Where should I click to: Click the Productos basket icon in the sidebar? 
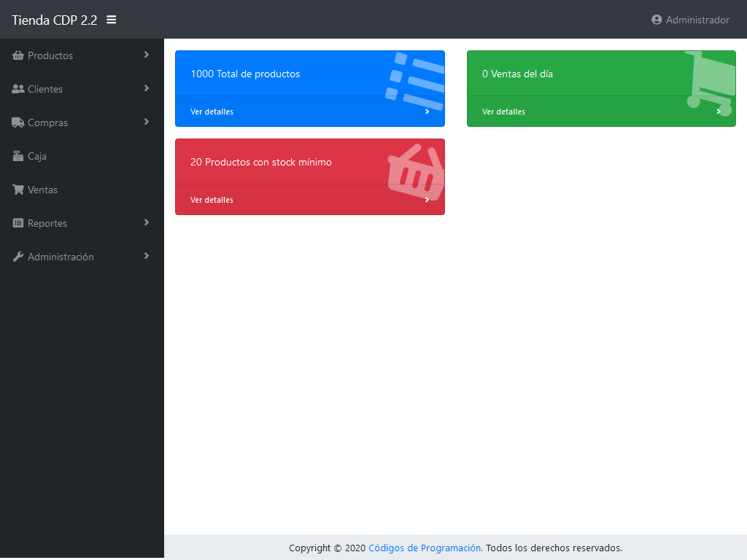tap(18, 55)
